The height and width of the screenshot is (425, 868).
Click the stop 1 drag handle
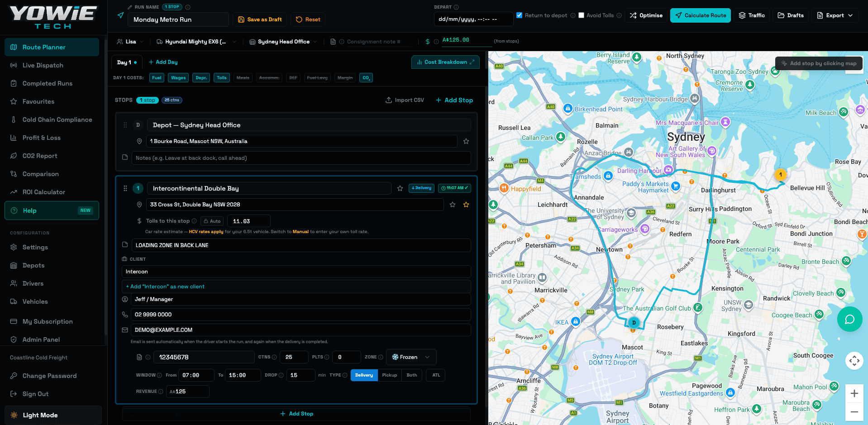point(125,188)
